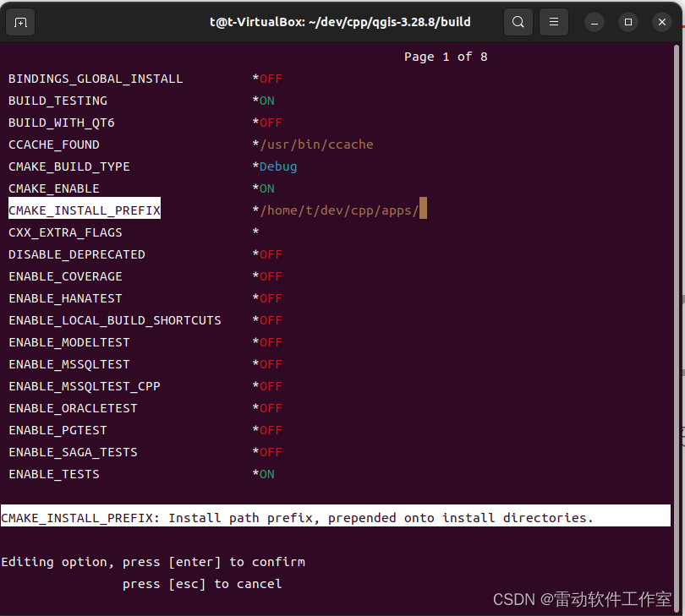This screenshot has width=685, height=616.
Task: Select ENABLE_ORACLETEST option name
Action: 73,409
